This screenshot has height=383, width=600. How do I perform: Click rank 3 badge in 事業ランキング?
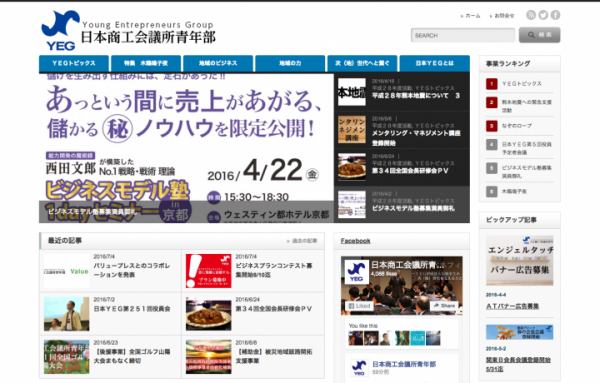tap(492, 126)
